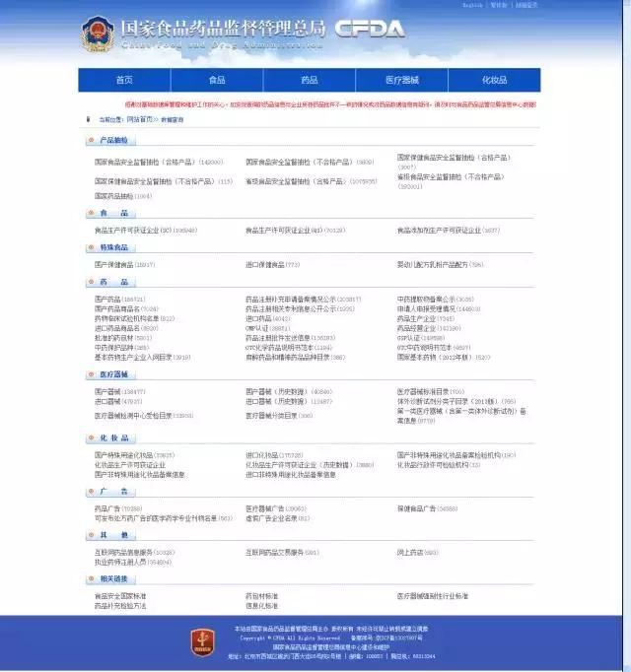Open the GMP认证 link
This screenshot has width=631, height=672.
pos(267,328)
